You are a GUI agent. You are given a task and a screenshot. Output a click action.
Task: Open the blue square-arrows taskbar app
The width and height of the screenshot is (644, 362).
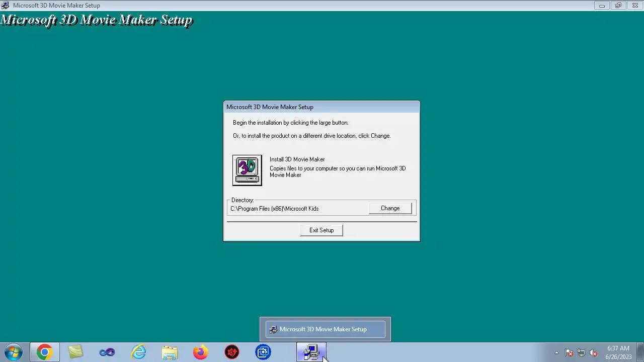click(263, 352)
